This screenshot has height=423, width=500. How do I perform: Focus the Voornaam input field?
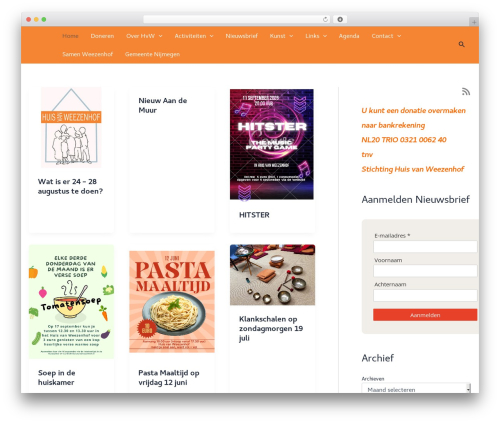[425, 271]
